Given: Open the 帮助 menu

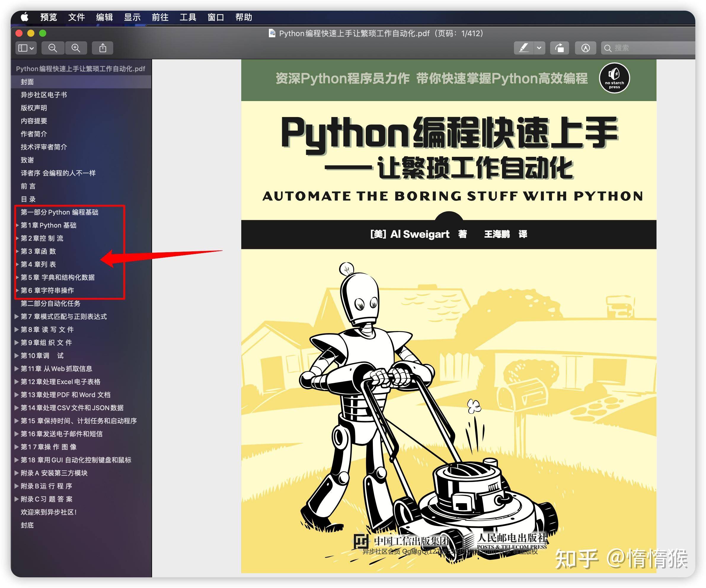Looking at the screenshot, I should point(244,17).
